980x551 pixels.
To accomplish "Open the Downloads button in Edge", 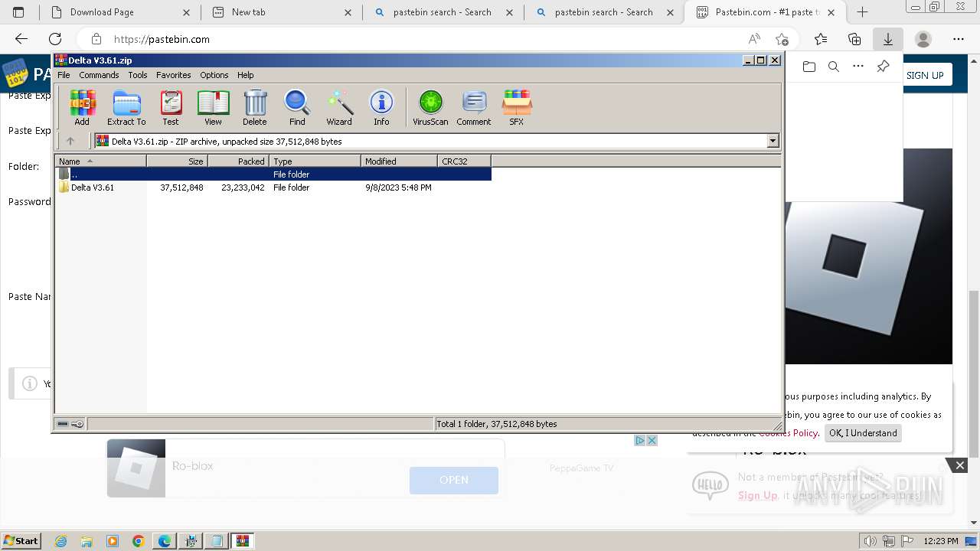I will coord(888,39).
